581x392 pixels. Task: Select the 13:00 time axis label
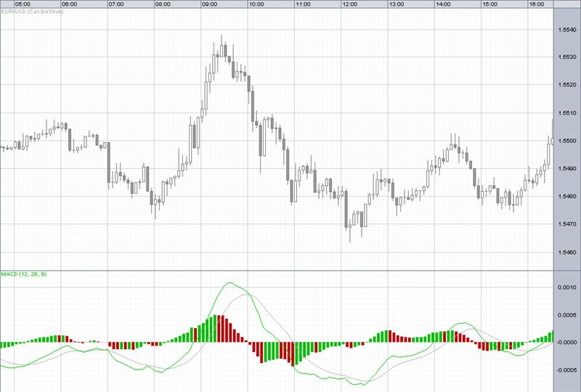[396, 4]
